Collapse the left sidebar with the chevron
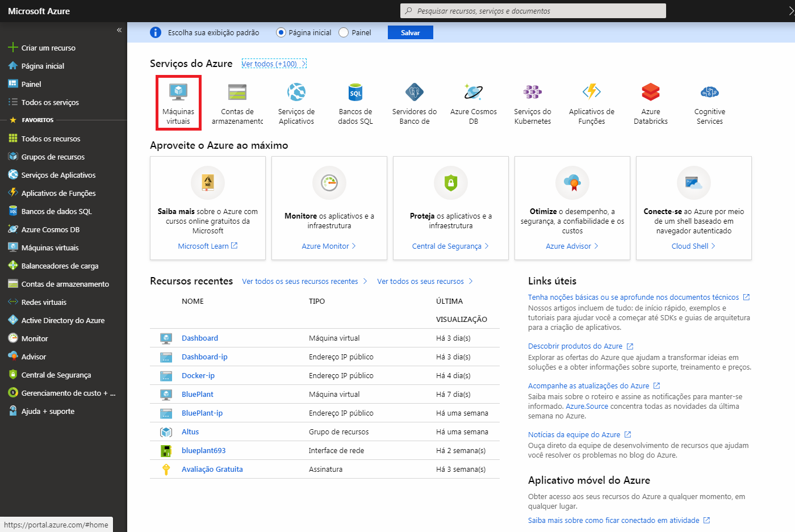 point(119,30)
